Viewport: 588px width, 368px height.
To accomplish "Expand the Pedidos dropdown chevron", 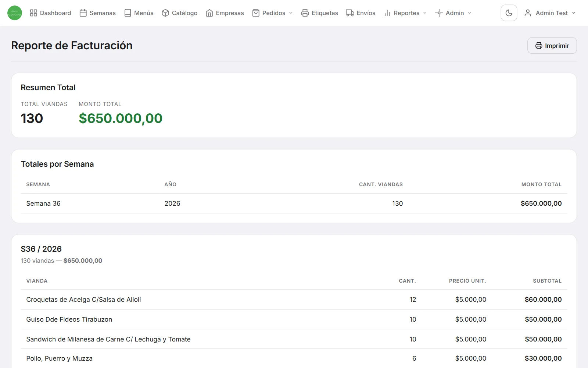I will (x=291, y=13).
